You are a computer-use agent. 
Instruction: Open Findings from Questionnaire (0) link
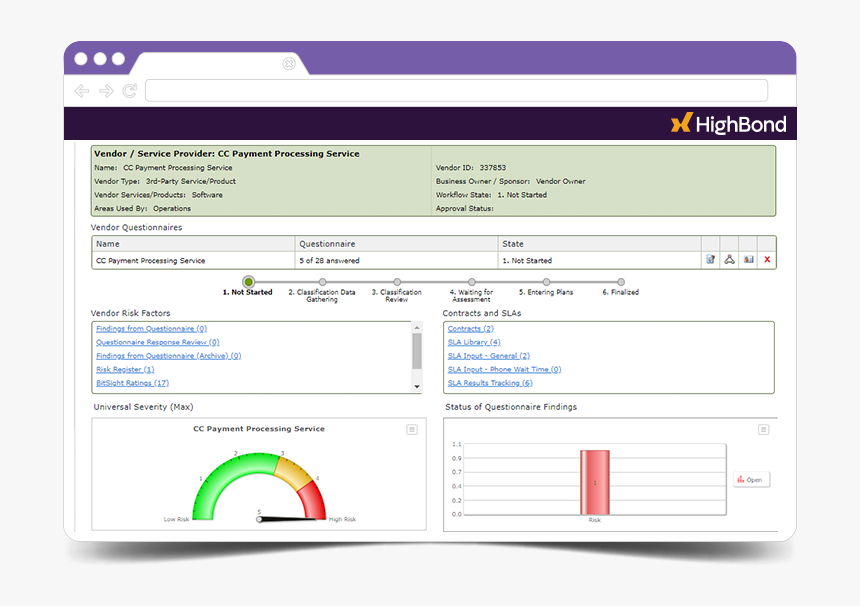151,329
